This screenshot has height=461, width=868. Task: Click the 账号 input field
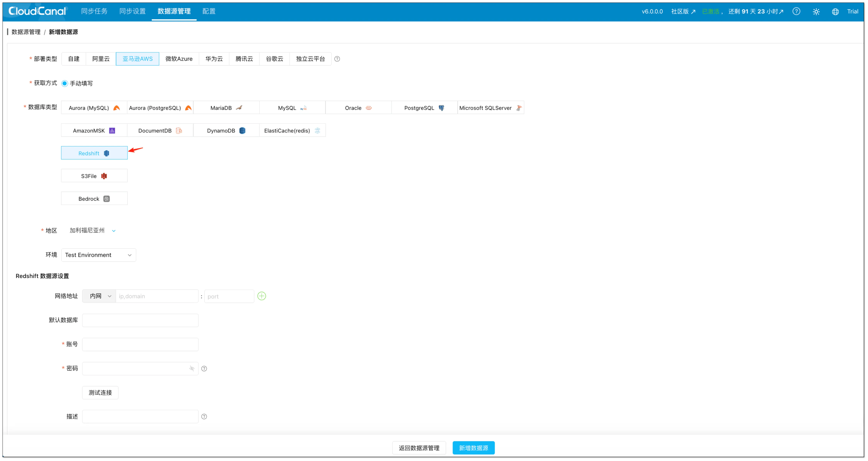(x=140, y=344)
